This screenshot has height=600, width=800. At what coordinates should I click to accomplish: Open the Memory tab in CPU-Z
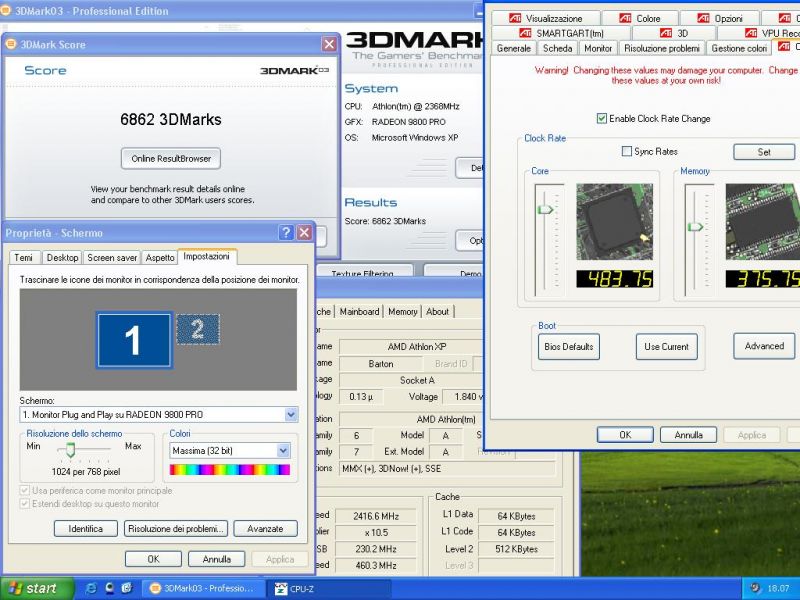pos(403,311)
